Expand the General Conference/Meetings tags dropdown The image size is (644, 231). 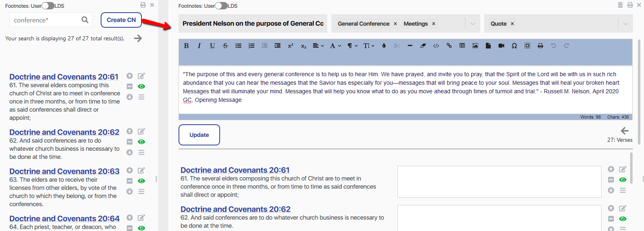(472, 24)
